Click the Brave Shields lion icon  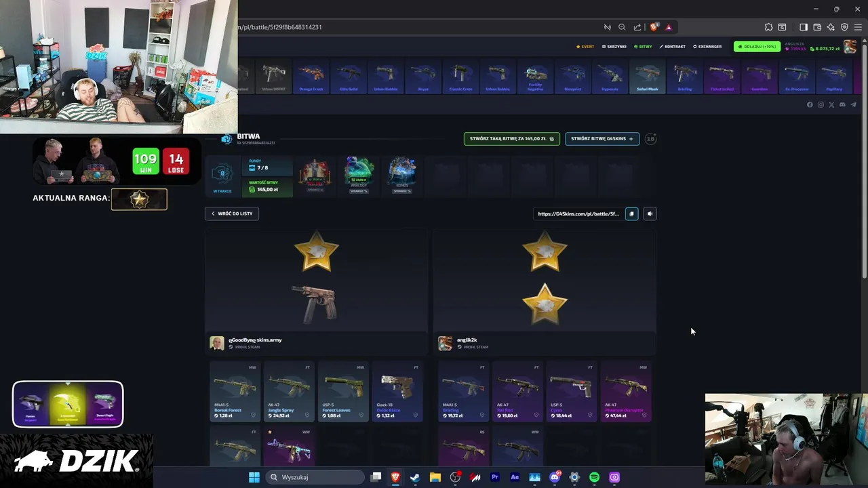tap(654, 27)
